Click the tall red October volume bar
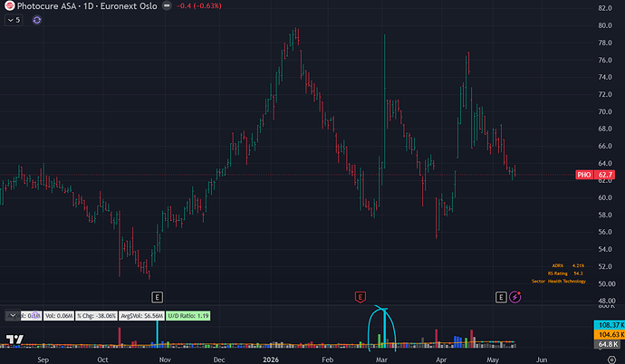 point(120,337)
